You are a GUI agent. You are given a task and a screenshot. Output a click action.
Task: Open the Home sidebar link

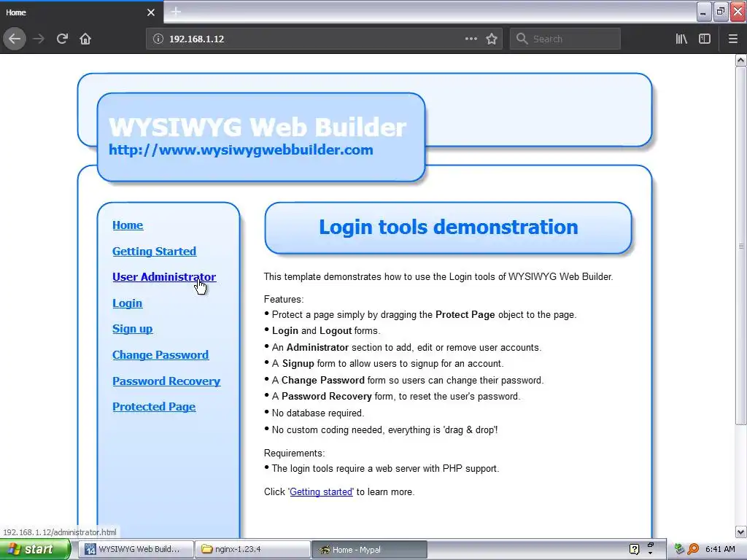coord(128,225)
